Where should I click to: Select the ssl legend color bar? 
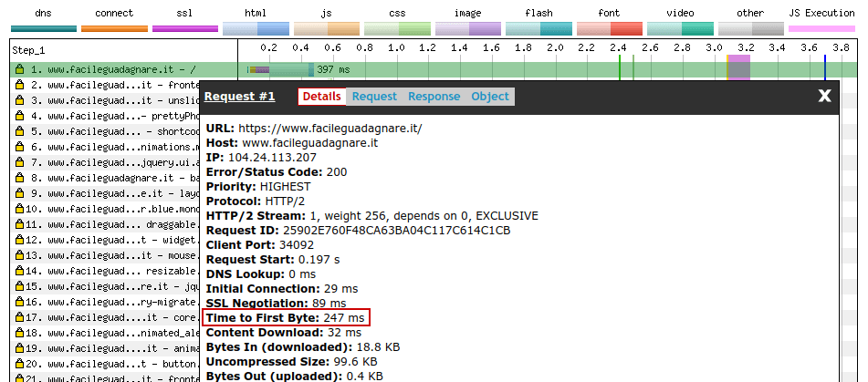pyautogui.click(x=185, y=29)
